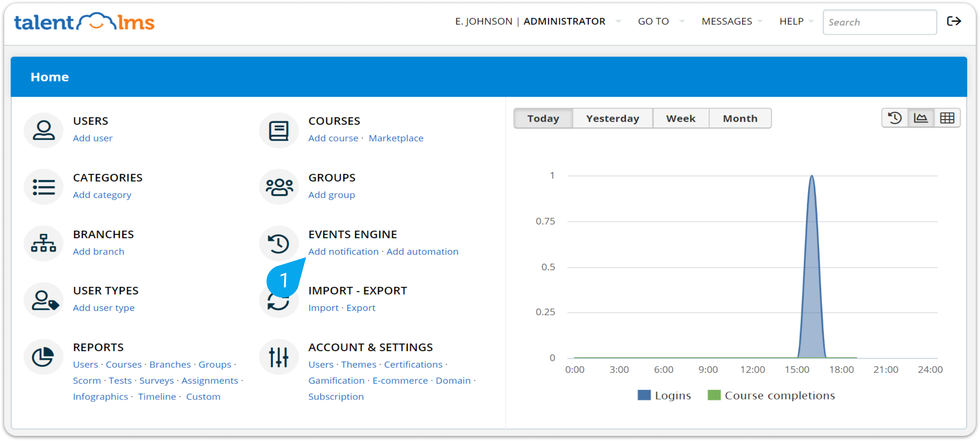Image resolution: width=980 pixels, height=441 pixels.
Task: Click the ACCOUNT & SETTINGS heading
Action: 370,347
